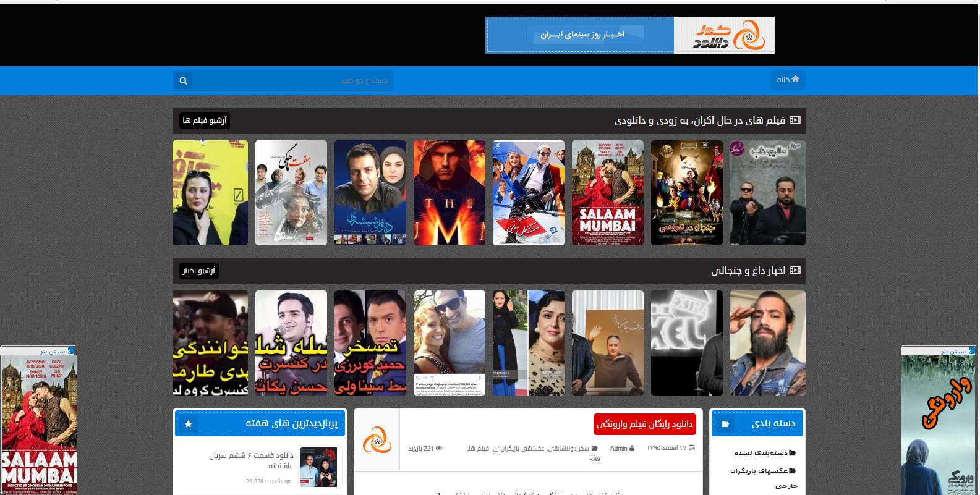This screenshot has width=980, height=495.
Task: Open the عاشقانه episode thumbnail
Action: click(x=318, y=467)
